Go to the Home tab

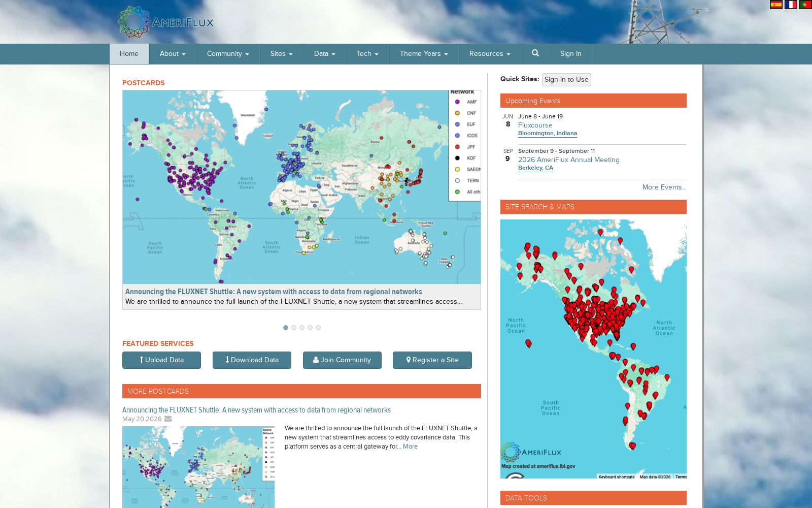[x=129, y=54]
